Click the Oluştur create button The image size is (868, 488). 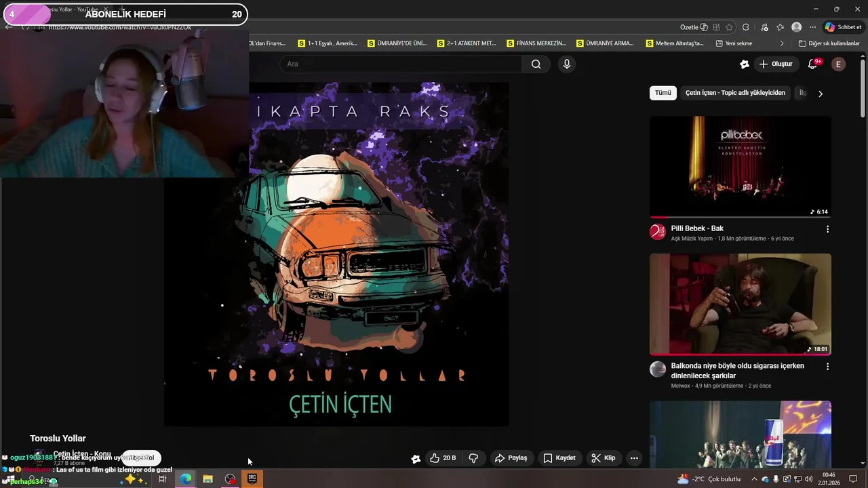click(x=776, y=64)
